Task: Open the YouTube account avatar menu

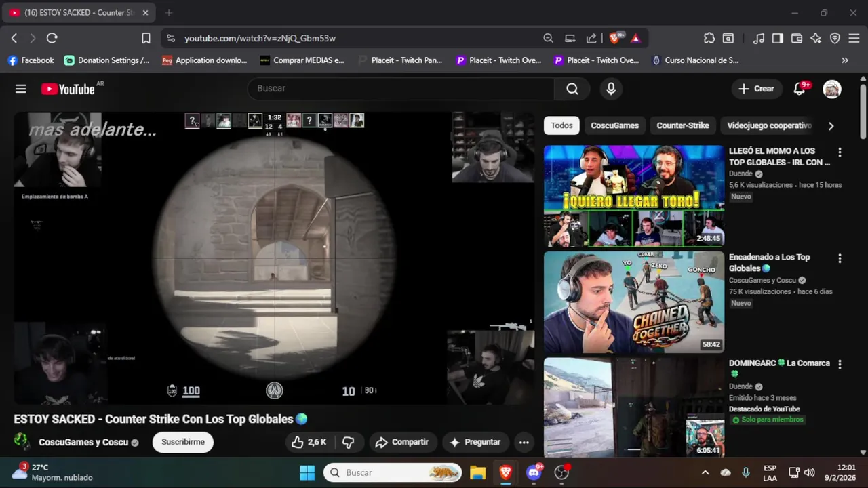Action: coord(832,89)
